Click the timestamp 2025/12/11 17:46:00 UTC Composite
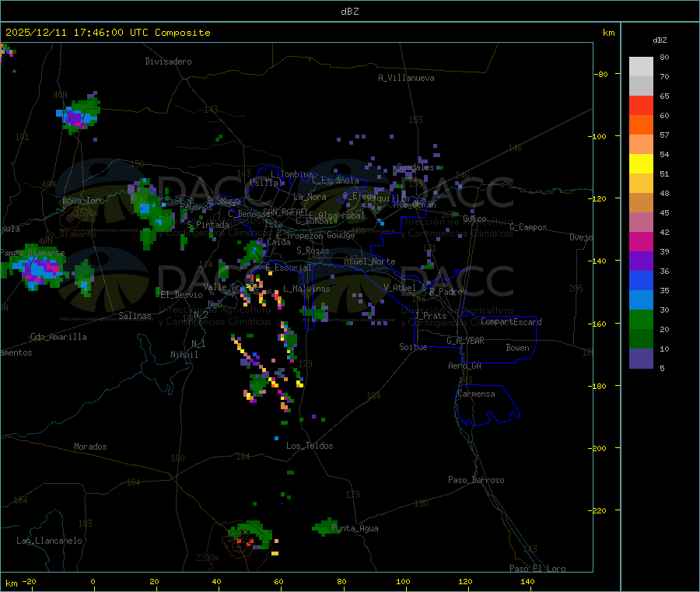This screenshot has height=592, width=700. pos(107,33)
